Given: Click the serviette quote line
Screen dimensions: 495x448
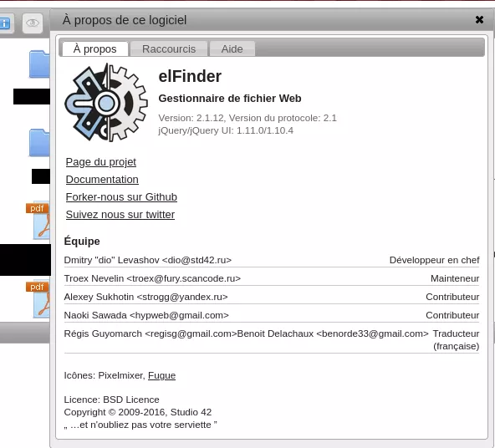Looking at the screenshot, I should (140, 425).
